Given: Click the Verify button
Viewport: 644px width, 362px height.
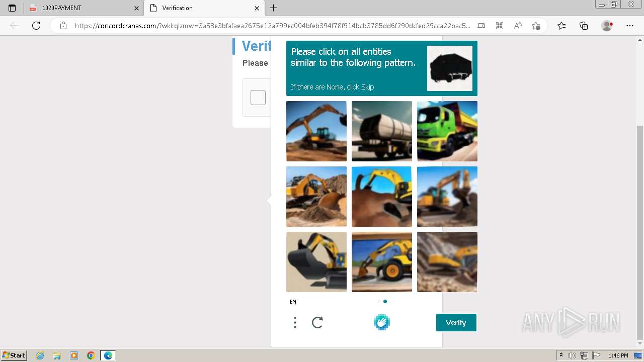Looking at the screenshot, I should (x=456, y=322).
